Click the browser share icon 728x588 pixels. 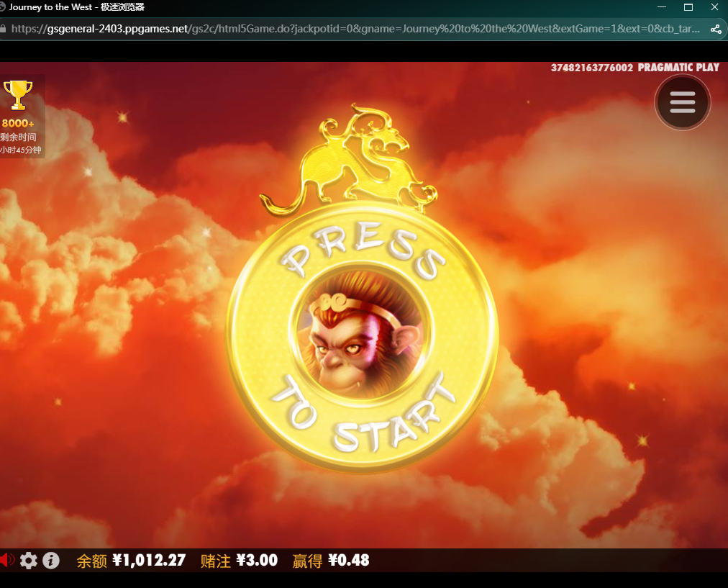[716, 29]
